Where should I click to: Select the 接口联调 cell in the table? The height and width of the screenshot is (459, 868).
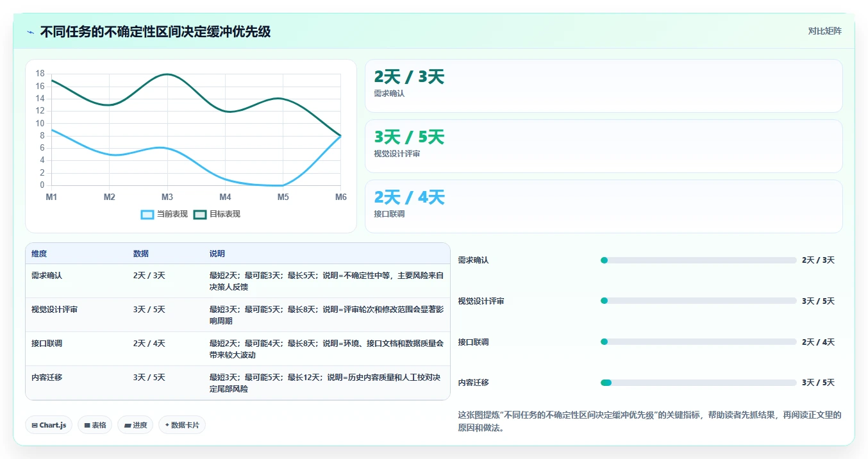pos(47,343)
